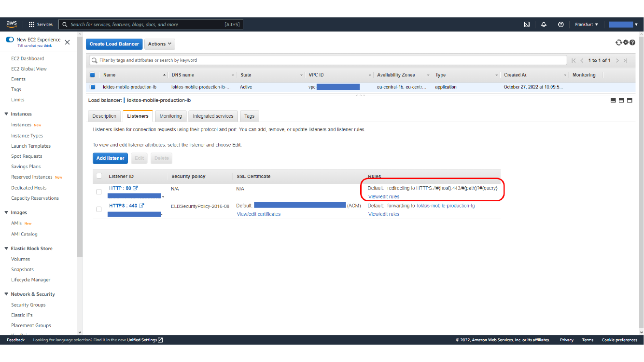The height and width of the screenshot is (362, 644).
Task: Select the HTTPS : 443 listener checkbox
Action: tap(99, 209)
